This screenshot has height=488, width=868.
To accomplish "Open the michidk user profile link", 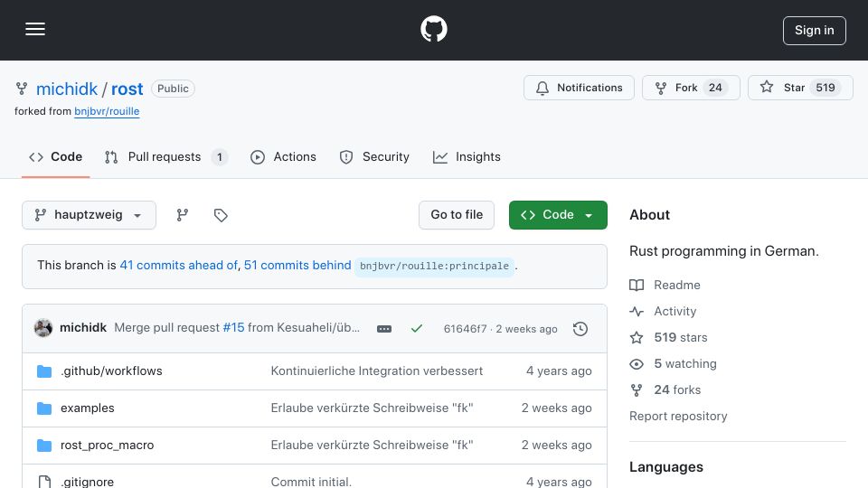I will 66,89.
